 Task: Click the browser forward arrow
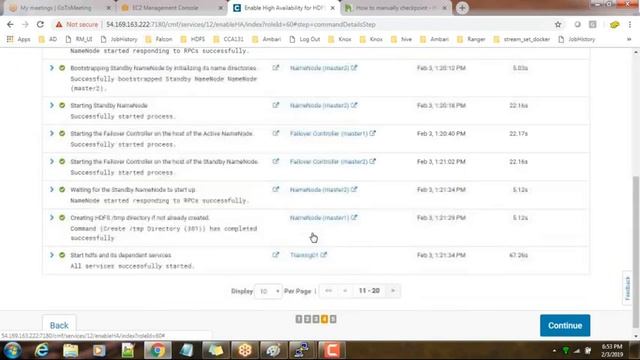(25, 24)
